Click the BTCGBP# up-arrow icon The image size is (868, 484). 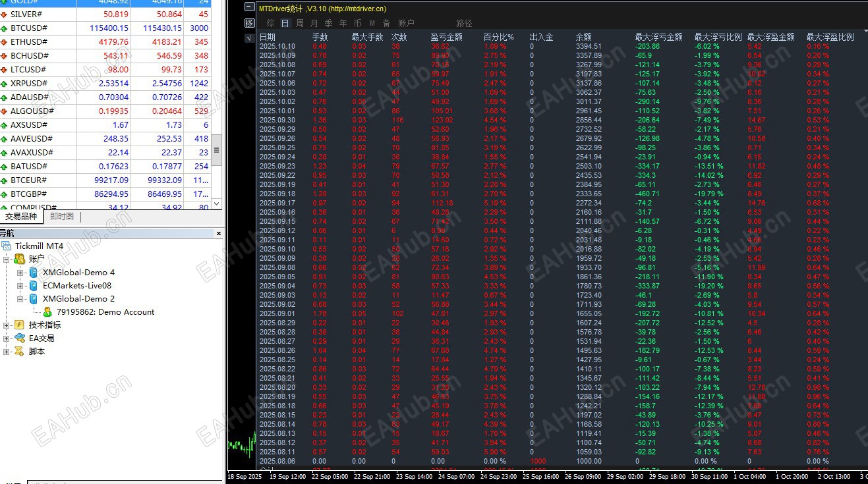click(x=5, y=194)
